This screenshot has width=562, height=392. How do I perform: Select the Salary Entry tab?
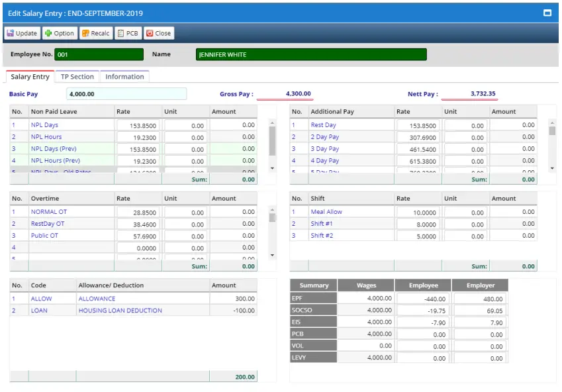(29, 76)
